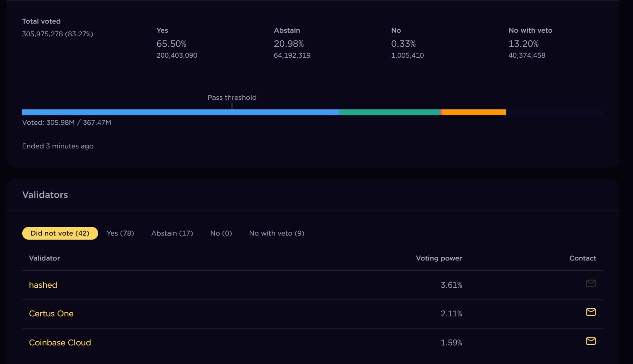Open Certus One's contact email icon
The height and width of the screenshot is (364, 633).
pyautogui.click(x=590, y=312)
